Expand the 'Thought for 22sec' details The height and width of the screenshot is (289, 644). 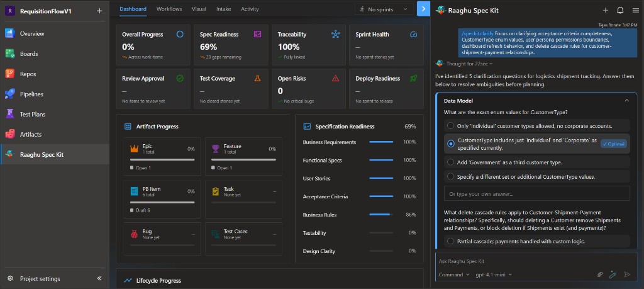(469, 64)
